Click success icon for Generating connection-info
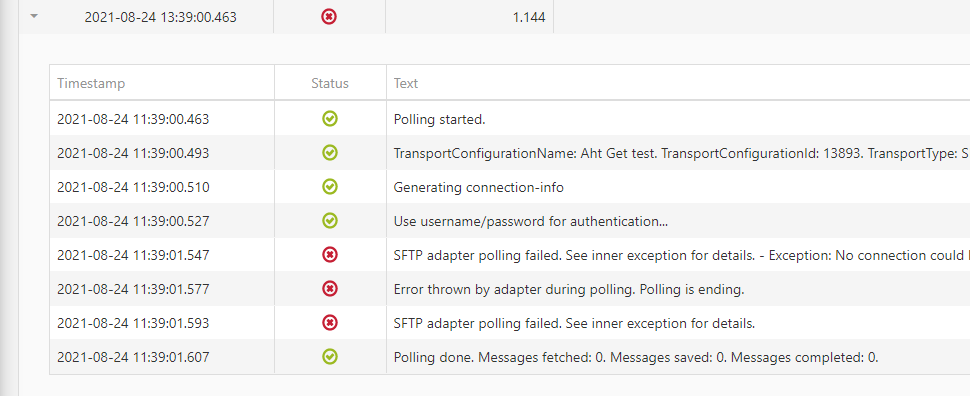The width and height of the screenshot is (970, 396). click(330, 186)
